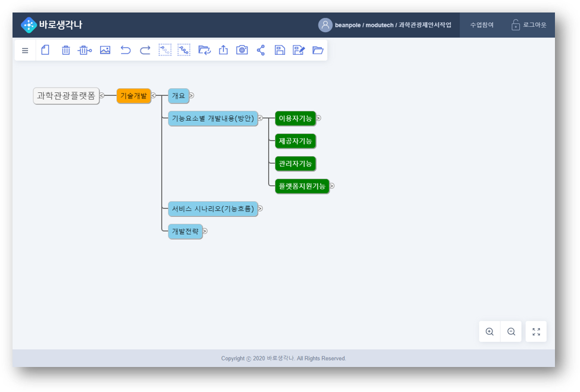Click the share icon
The image size is (580, 392).
point(261,50)
